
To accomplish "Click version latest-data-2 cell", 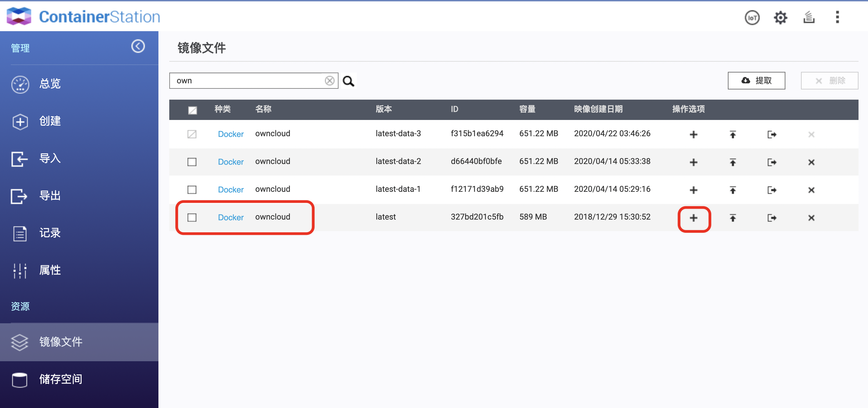I will (398, 161).
